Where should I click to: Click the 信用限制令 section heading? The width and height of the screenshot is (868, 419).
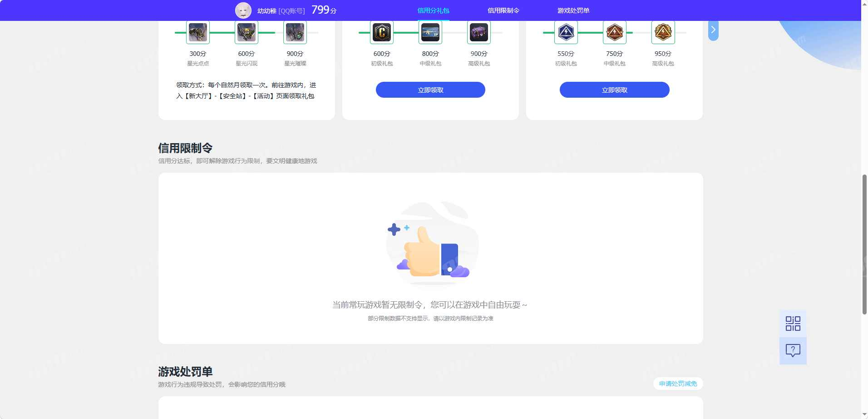185,148
